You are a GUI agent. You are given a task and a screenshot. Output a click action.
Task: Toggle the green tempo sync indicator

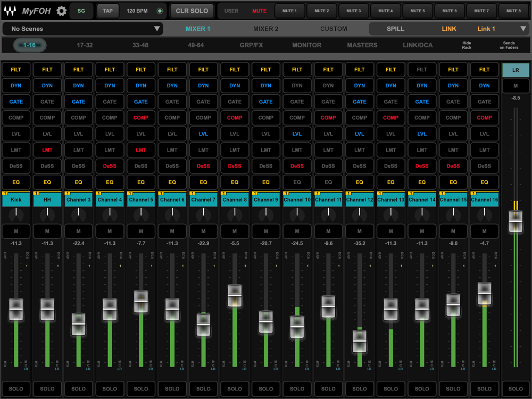point(160,11)
